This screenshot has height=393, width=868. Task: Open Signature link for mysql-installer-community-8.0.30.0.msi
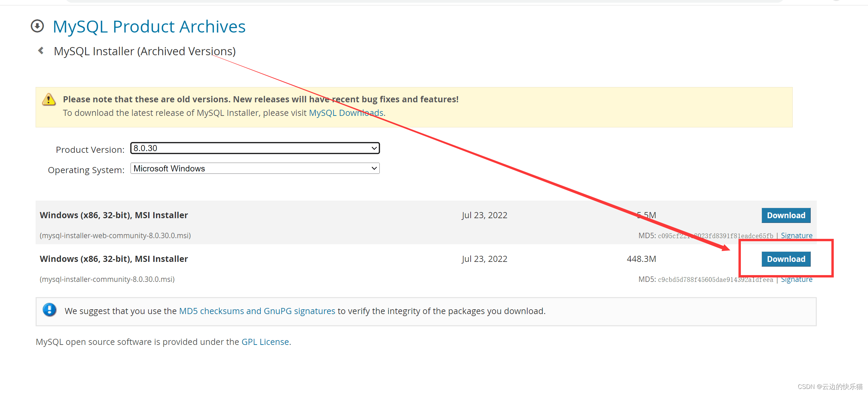coord(796,280)
